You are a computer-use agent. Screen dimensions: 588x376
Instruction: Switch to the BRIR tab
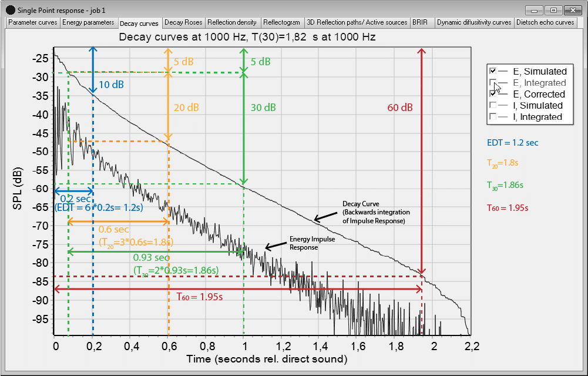(421, 22)
